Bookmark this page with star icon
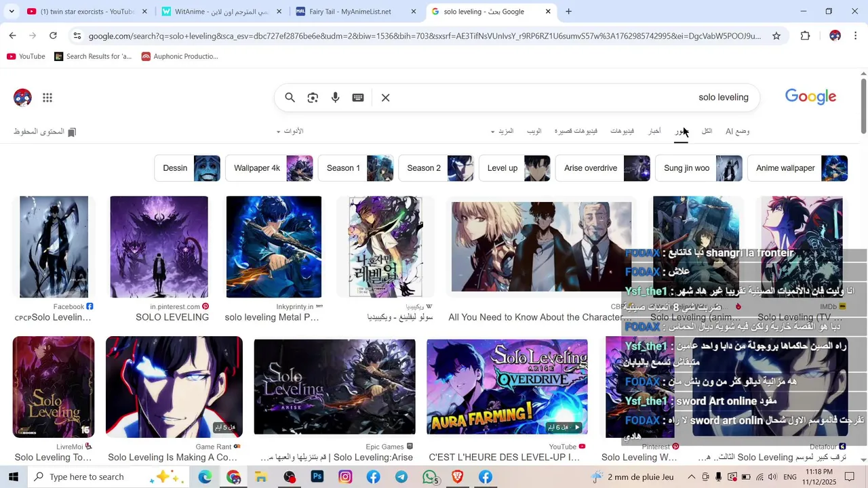Screen dimensions: 868x488 (776, 36)
